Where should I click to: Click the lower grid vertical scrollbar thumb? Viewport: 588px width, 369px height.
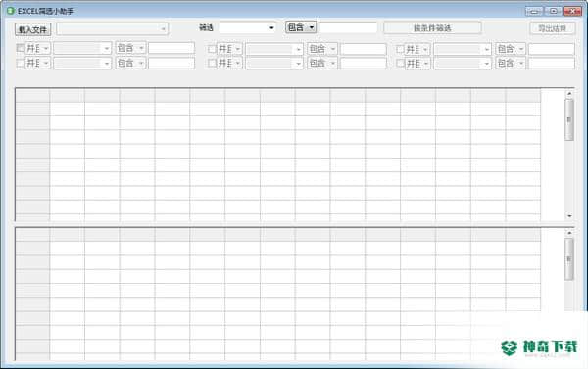pyautogui.click(x=569, y=259)
